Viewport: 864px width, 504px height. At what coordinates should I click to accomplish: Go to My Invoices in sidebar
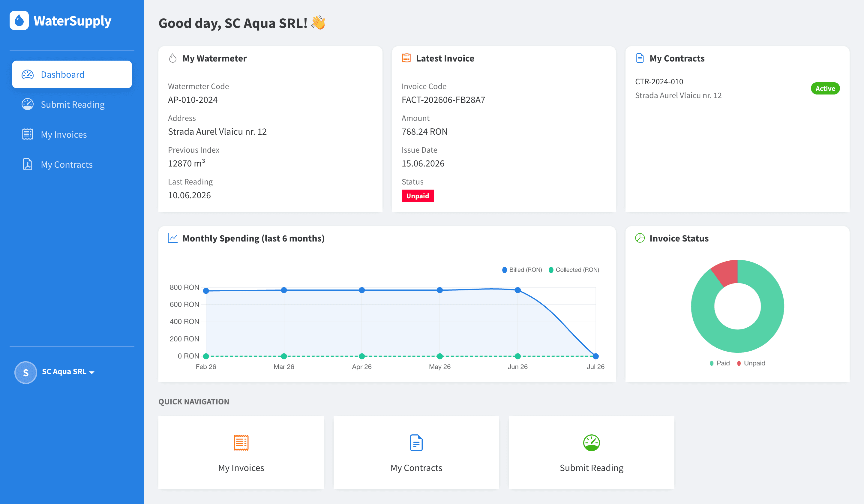[72, 134]
